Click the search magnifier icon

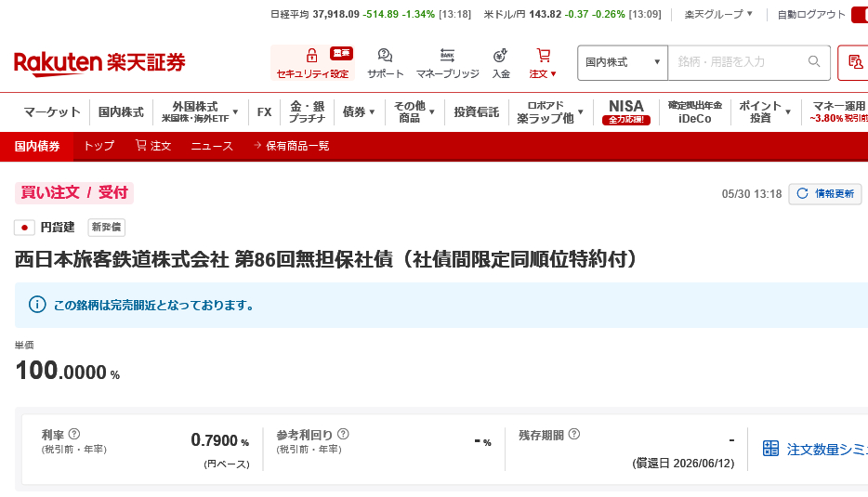(x=814, y=61)
